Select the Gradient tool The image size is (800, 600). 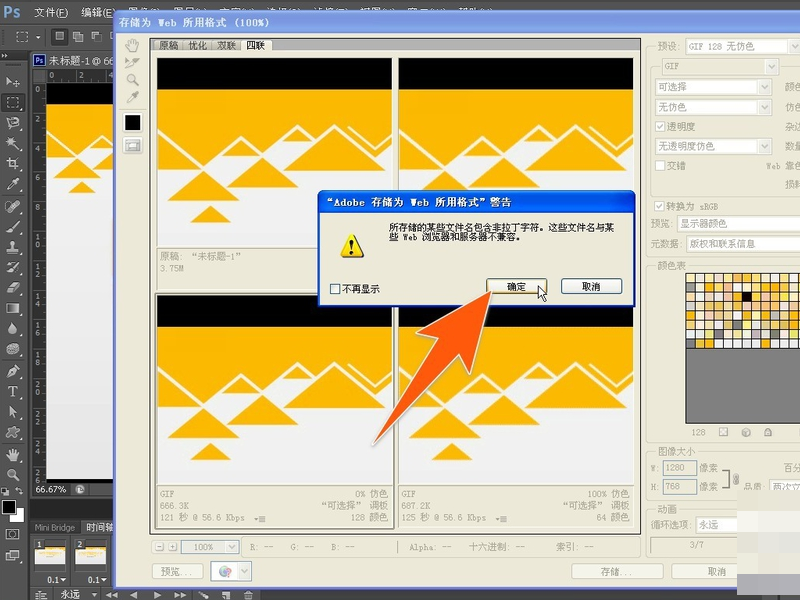[13, 308]
